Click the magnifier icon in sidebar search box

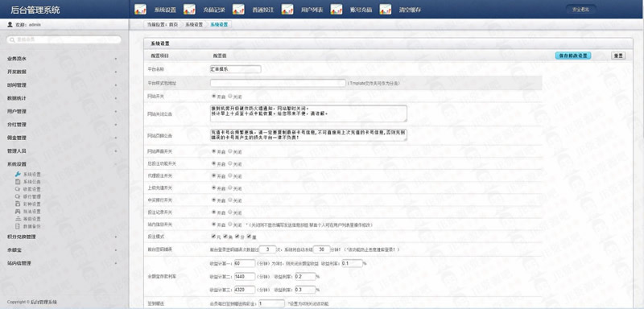click(12, 39)
